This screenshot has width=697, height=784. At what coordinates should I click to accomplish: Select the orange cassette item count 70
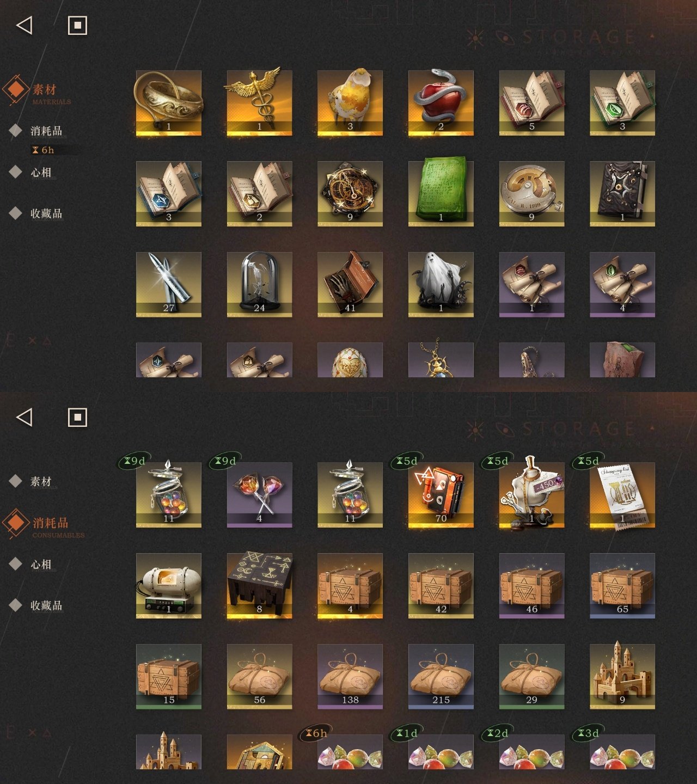(x=441, y=495)
